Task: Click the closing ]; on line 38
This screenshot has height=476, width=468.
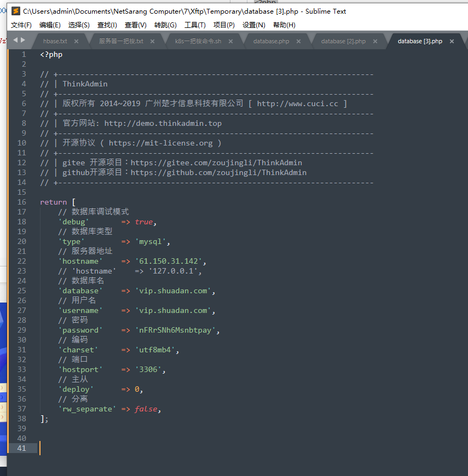Action: tap(44, 419)
